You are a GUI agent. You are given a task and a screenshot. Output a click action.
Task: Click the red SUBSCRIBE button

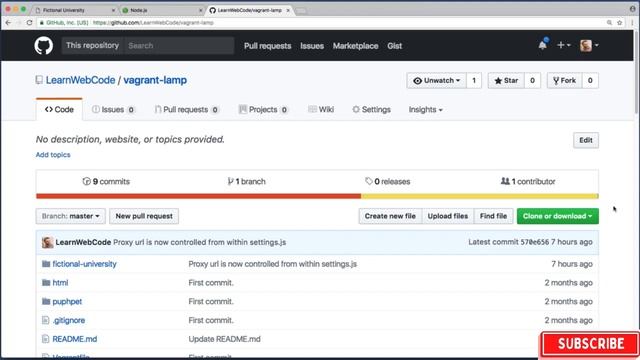590,344
